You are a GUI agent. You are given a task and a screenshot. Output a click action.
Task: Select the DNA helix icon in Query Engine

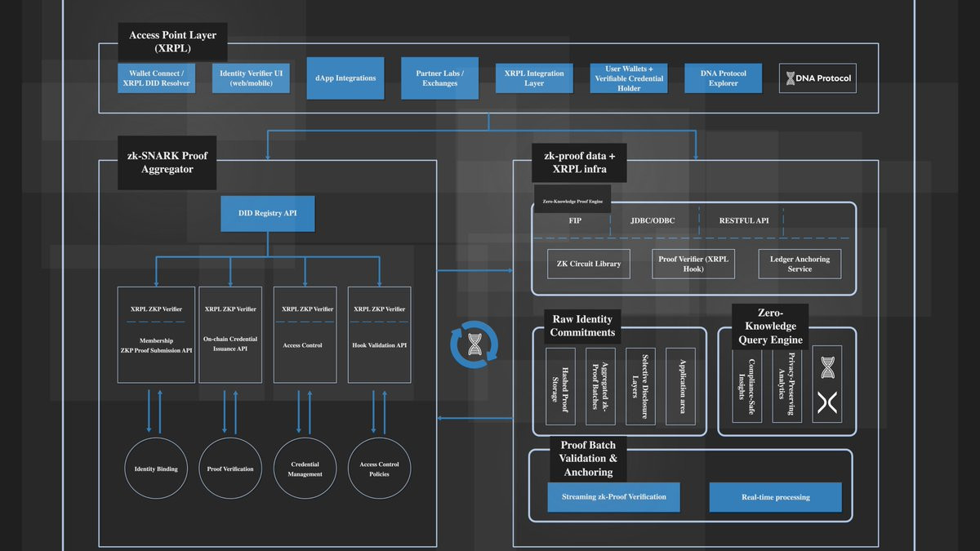(x=827, y=367)
